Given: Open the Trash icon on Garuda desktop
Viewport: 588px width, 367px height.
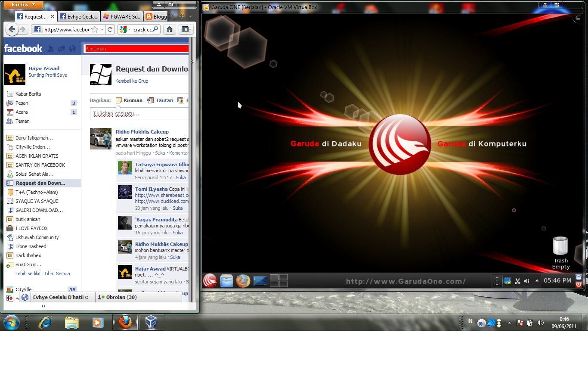Looking at the screenshot, I should click(x=560, y=253).
